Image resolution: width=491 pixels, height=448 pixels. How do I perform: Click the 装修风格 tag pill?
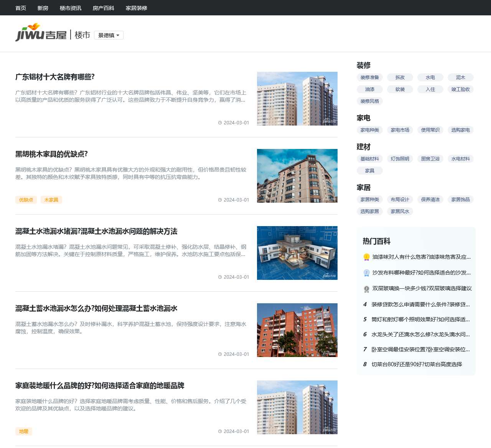[370, 101]
